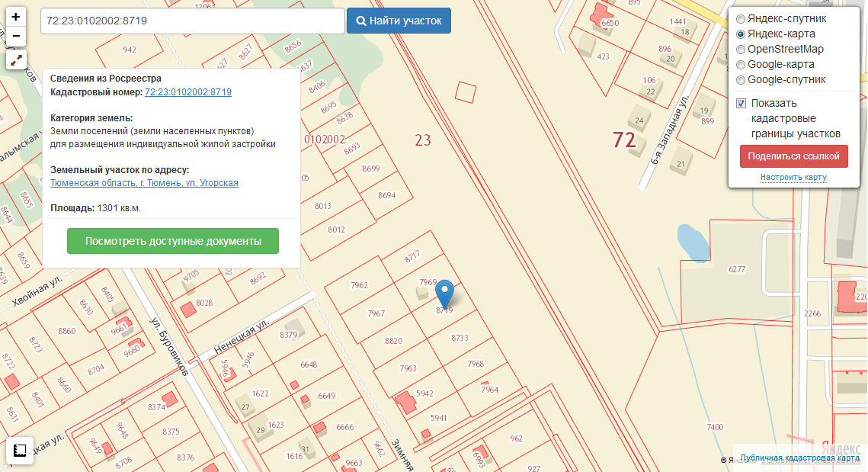Click parcel 8717 on the map
This screenshot has width=868, height=472.
click(x=412, y=256)
